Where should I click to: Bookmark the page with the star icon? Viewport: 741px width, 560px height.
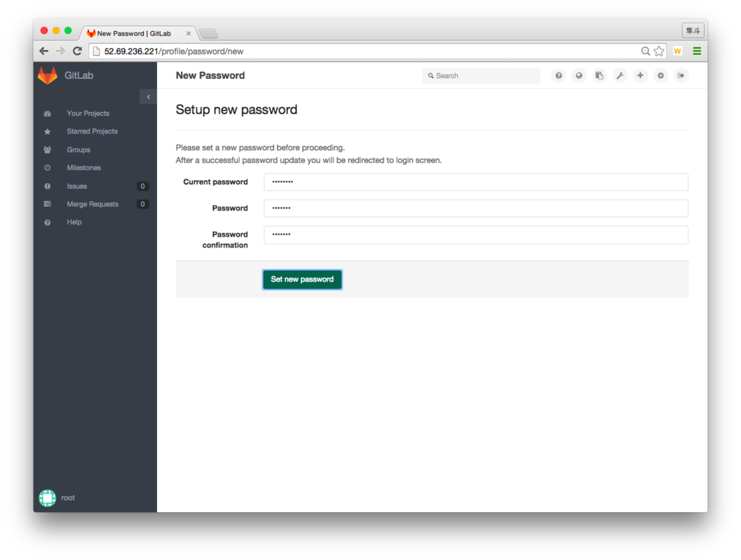click(x=659, y=51)
